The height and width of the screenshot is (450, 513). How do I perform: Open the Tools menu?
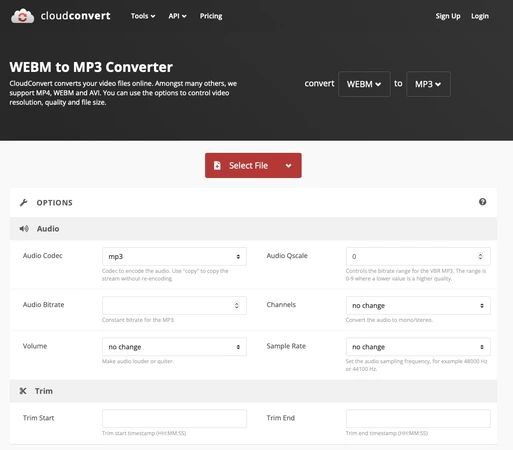(x=143, y=16)
